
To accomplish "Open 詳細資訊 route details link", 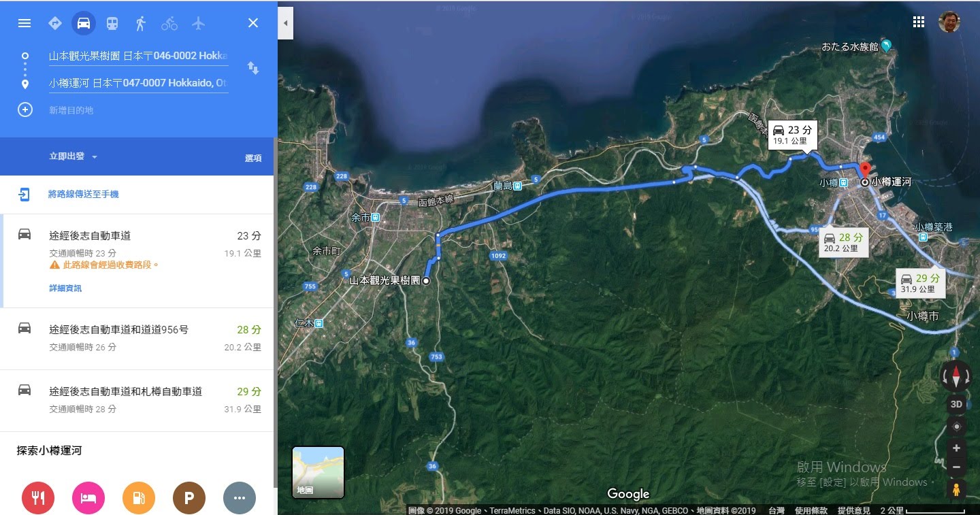I will pyautogui.click(x=65, y=288).
